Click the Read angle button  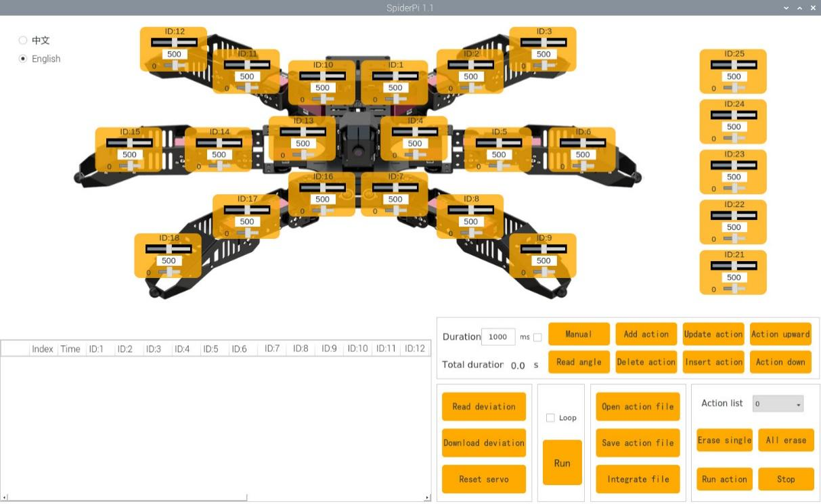coord(579,362)
